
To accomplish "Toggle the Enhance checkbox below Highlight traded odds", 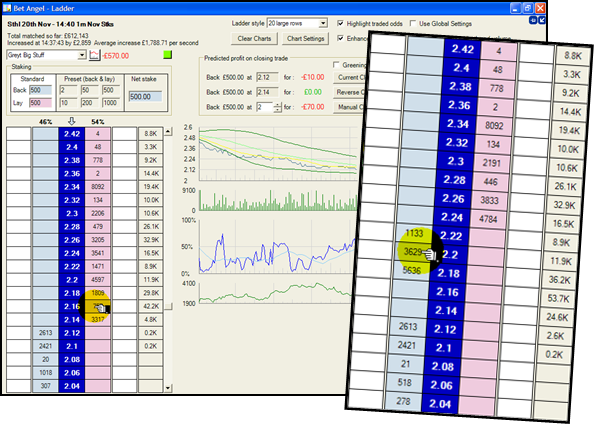I will (x=340, y=38).
